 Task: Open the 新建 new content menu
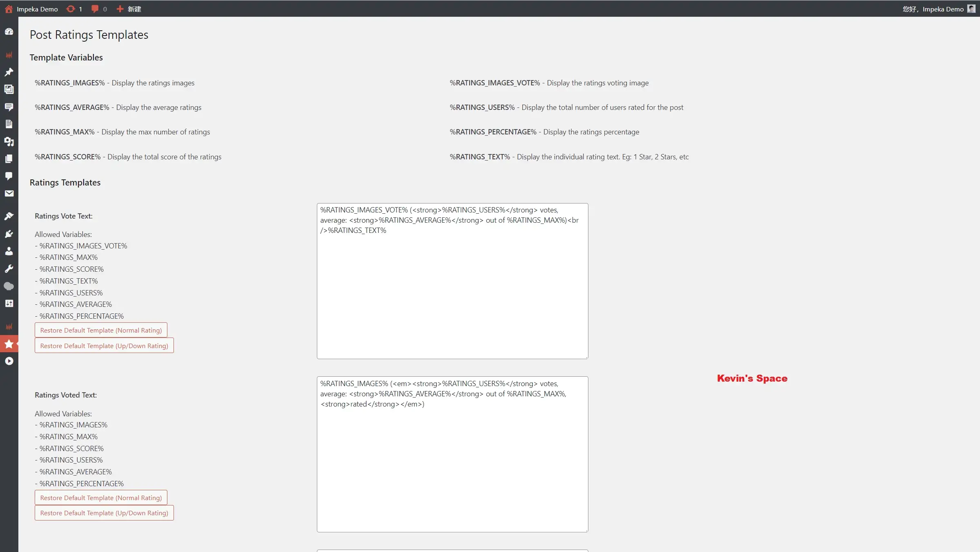pos(129,9)
